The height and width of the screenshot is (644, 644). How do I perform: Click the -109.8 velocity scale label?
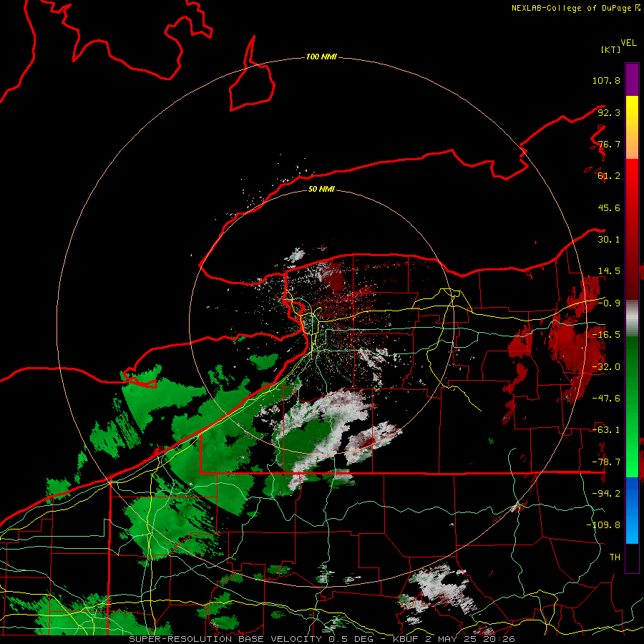[603, 525]
